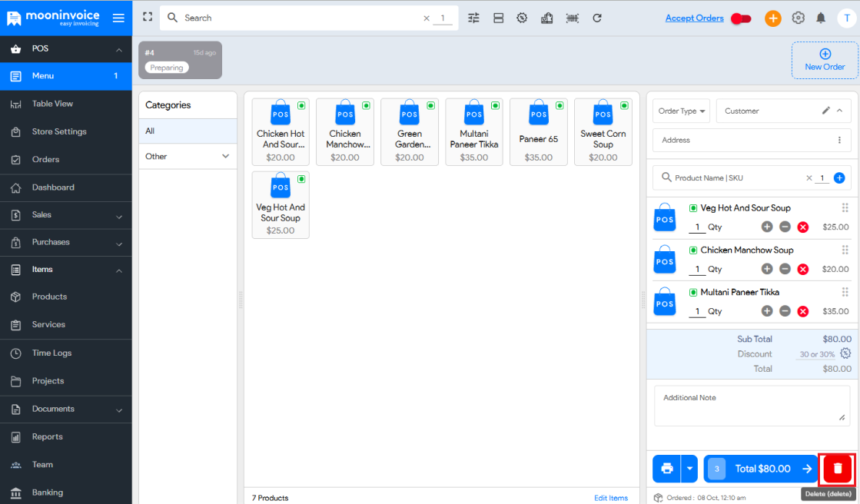
Task: Click the orange plus quick-add button
Action: click(x=772, y=18)
